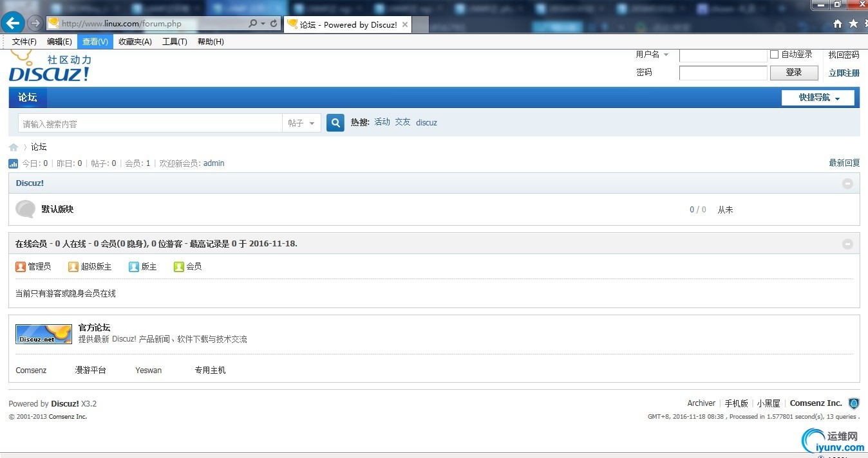Open the 小黑屋 footer link
The width and height of the screenshot is (868, 458).
[x=769, y=403]
